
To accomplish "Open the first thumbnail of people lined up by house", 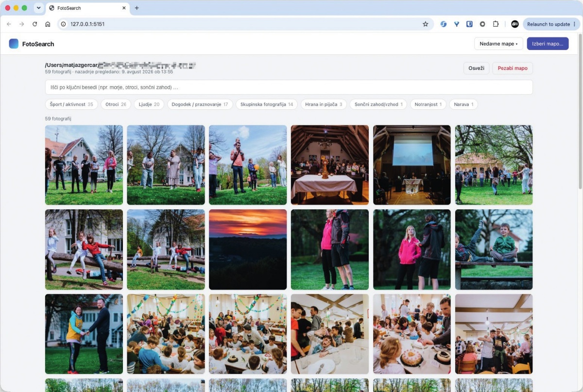I will (x=84, y=165).
